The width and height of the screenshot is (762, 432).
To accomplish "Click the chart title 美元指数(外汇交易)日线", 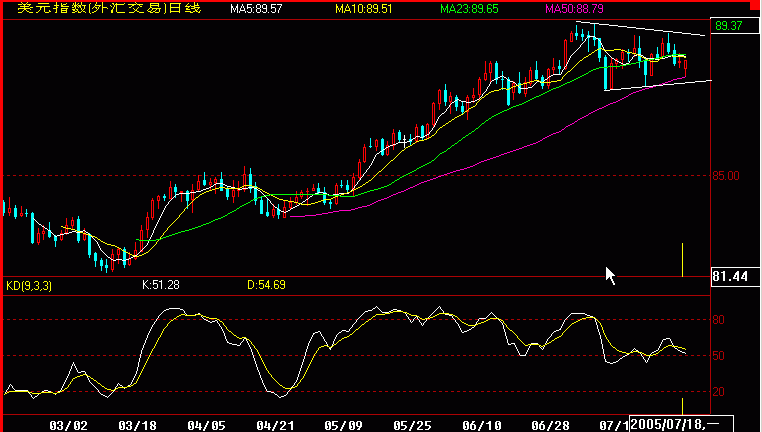I will point(109,8).
